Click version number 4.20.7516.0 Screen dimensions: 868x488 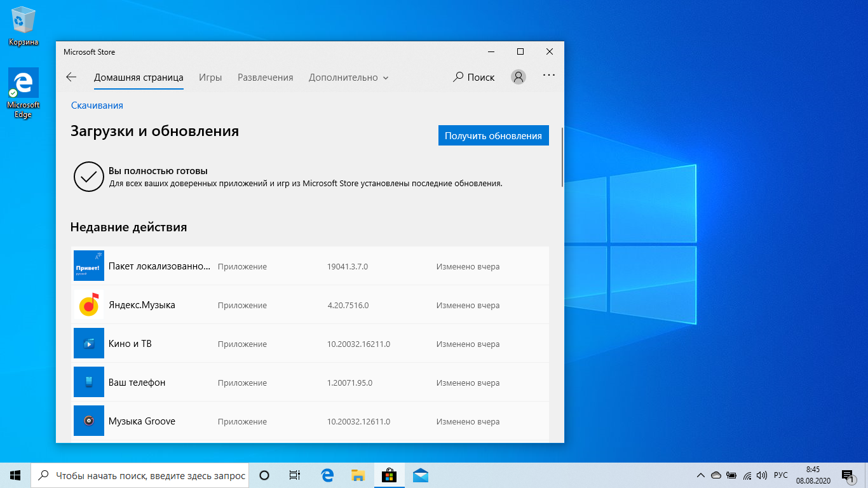point(348,306)
